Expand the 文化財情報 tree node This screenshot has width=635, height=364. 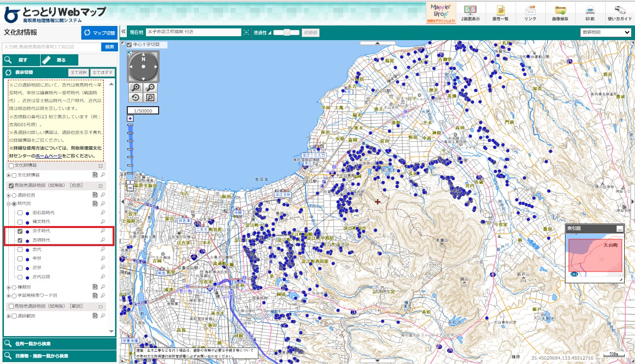tap(9, 175)
